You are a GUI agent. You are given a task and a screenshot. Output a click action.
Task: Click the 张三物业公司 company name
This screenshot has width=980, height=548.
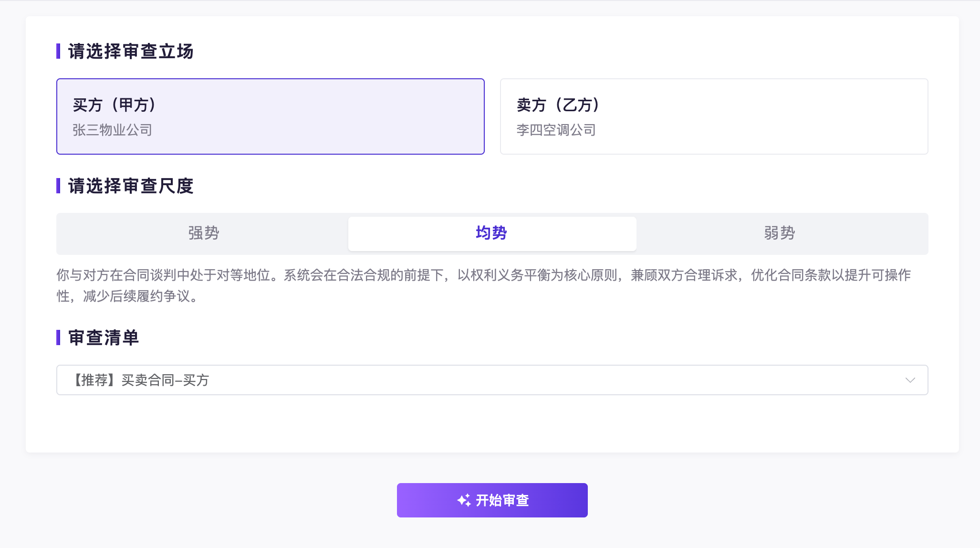(x=112, y=130)
